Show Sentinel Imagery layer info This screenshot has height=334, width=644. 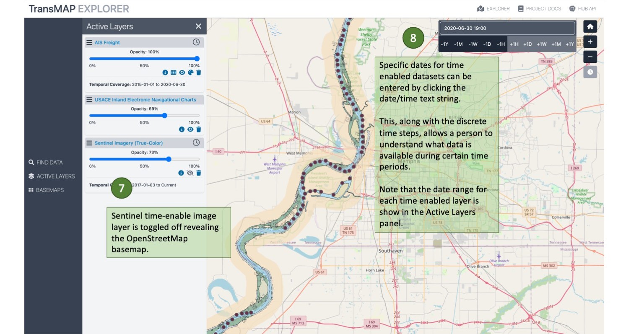point(181,173)
